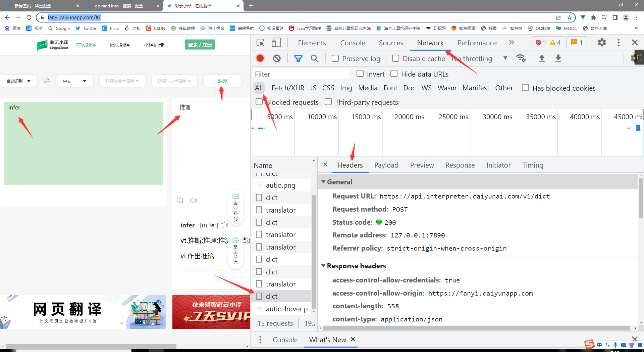This screenshot has width=644, height=352.
Task: Click the export HAR download icon
Action: click(x=558, y=58)
